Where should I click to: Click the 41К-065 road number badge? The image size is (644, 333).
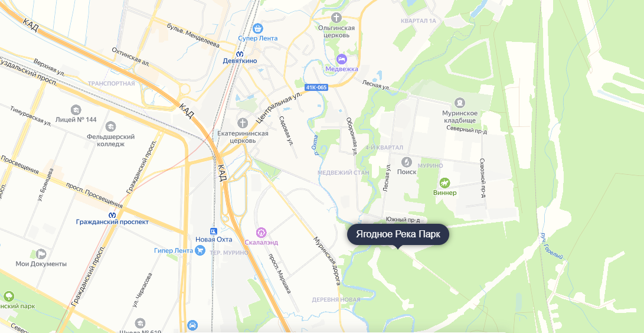[x=316, y=87]
